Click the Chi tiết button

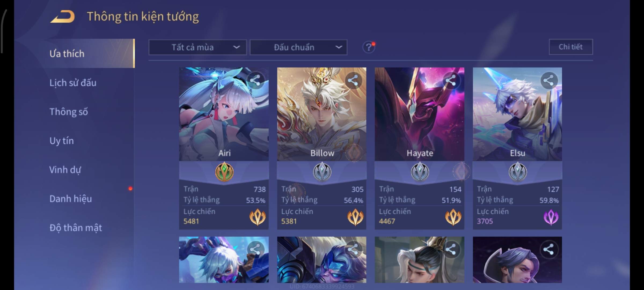571,47
